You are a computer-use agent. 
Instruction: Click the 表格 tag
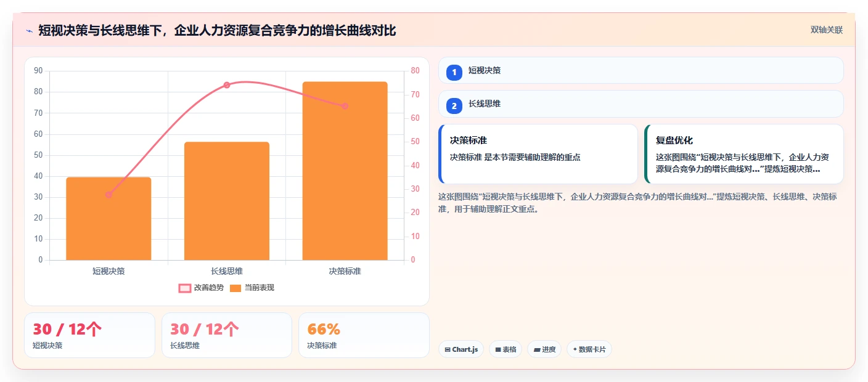[x=506, y=349]
